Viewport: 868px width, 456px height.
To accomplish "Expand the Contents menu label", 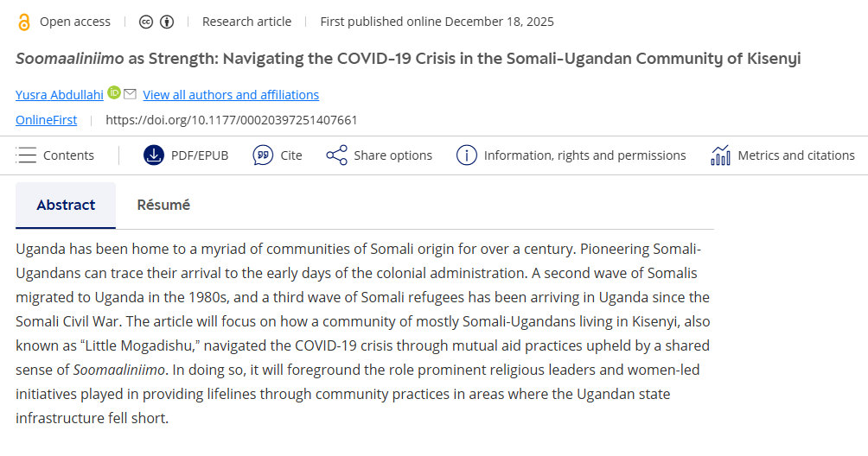I will [x=68, y=155].
